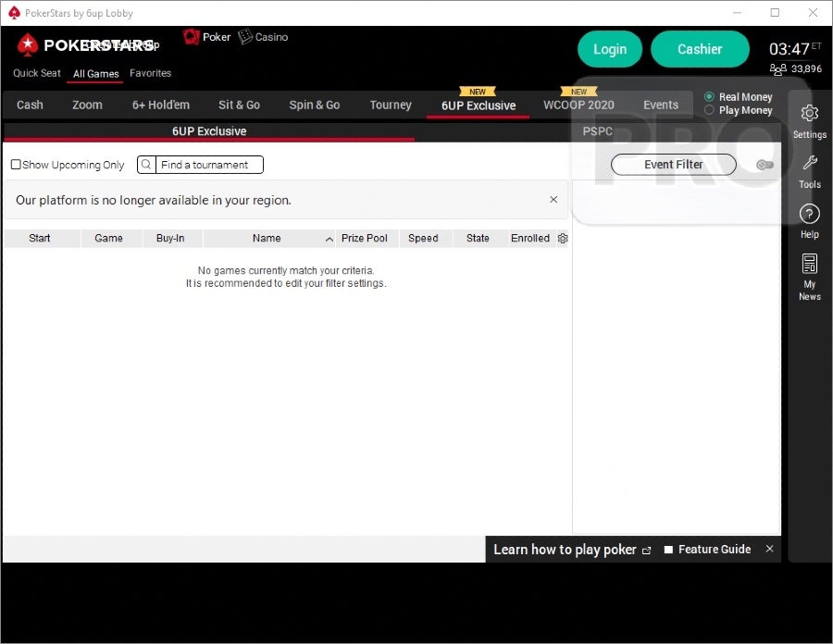833x644 pixels.
Task: Open the Tools panel
Action: [809, 171]
